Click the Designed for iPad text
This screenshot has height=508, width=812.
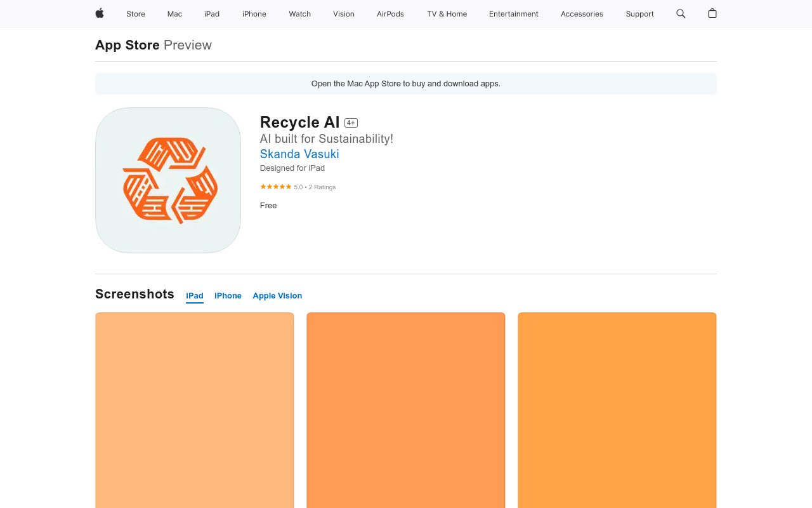(x=292, y=168)
